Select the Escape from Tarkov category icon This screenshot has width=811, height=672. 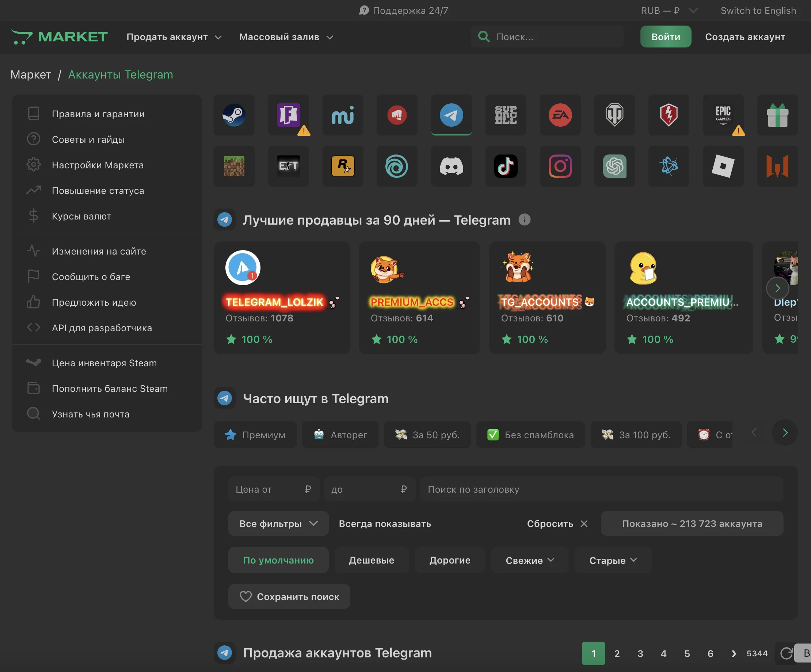click(289, 167)
